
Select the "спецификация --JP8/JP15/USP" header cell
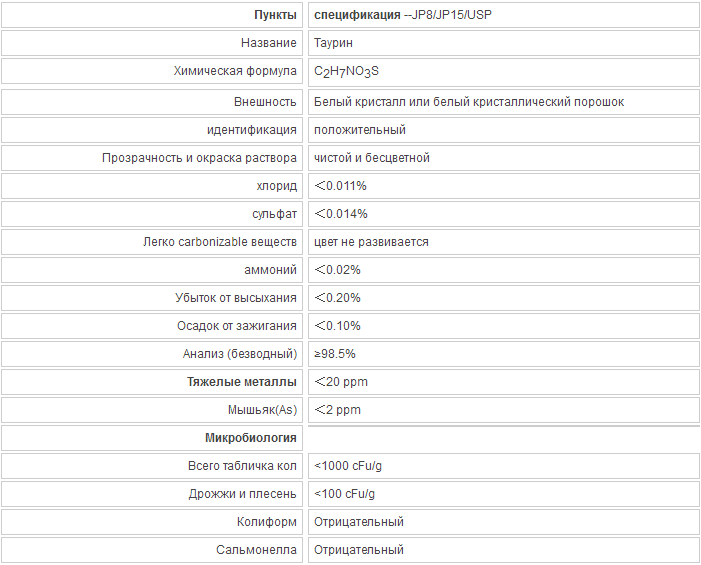point(503,15)
